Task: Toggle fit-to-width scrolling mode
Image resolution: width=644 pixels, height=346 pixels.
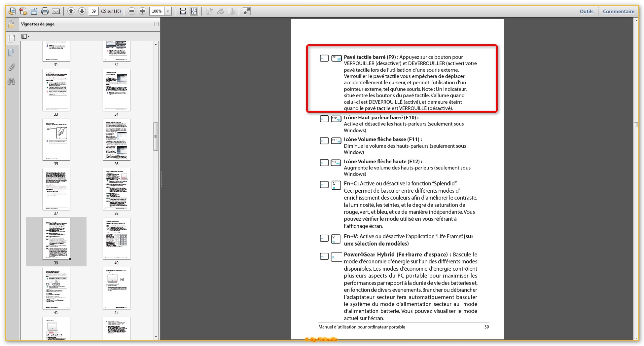Action: tap(183, 11)
